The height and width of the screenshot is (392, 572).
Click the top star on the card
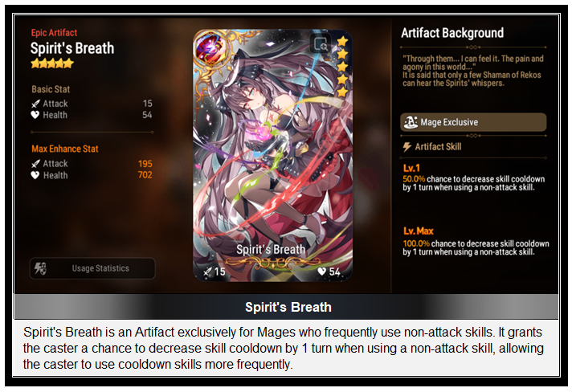point(342,41)
